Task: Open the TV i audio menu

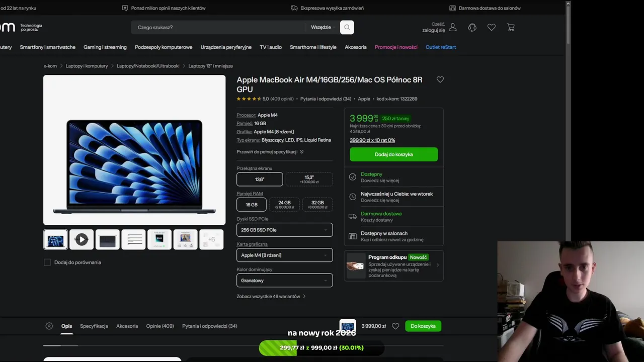Action: [271, 47]
